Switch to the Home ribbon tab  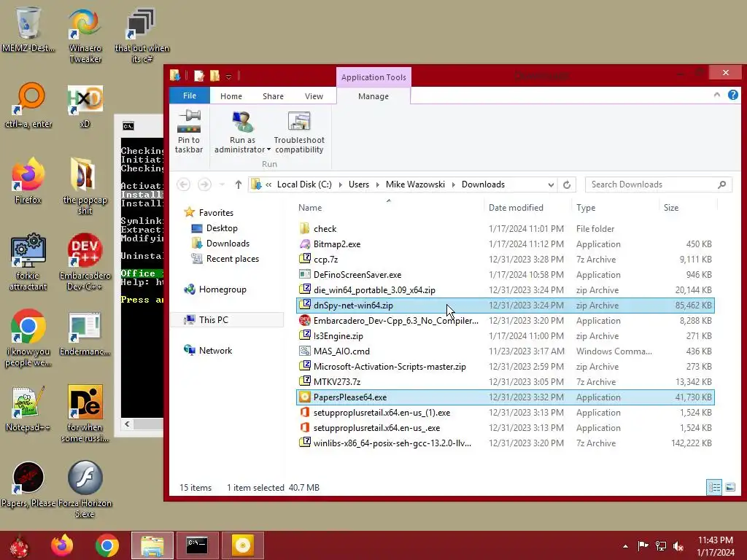[x=231, y=96]
